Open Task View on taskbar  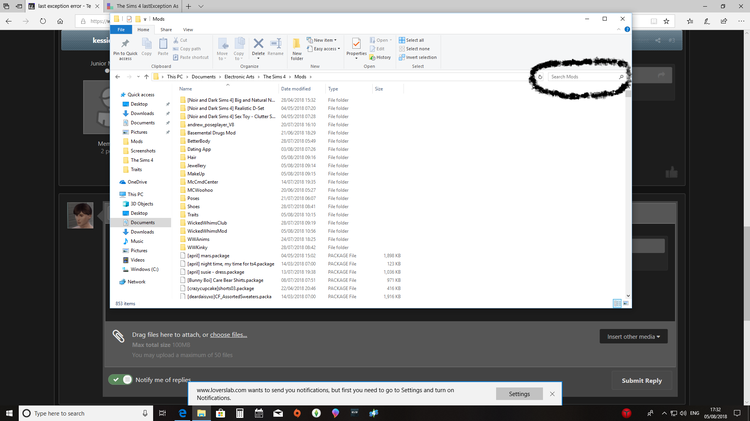(163, 413)
